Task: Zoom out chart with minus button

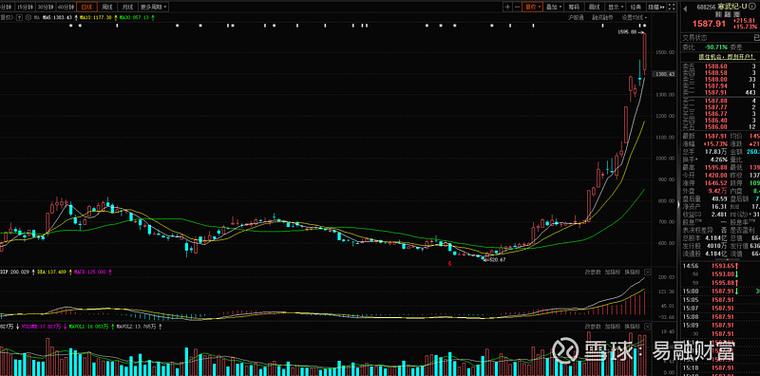Action: point(517,7)
